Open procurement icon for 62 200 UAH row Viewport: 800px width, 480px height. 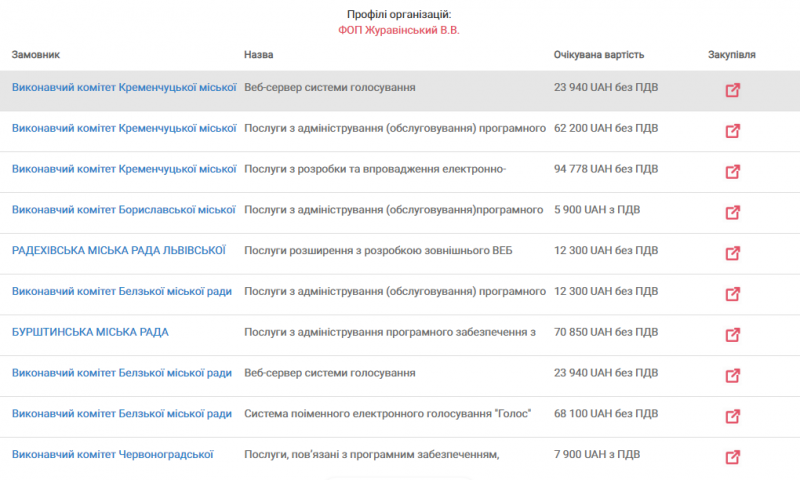[x=733, y=131]
